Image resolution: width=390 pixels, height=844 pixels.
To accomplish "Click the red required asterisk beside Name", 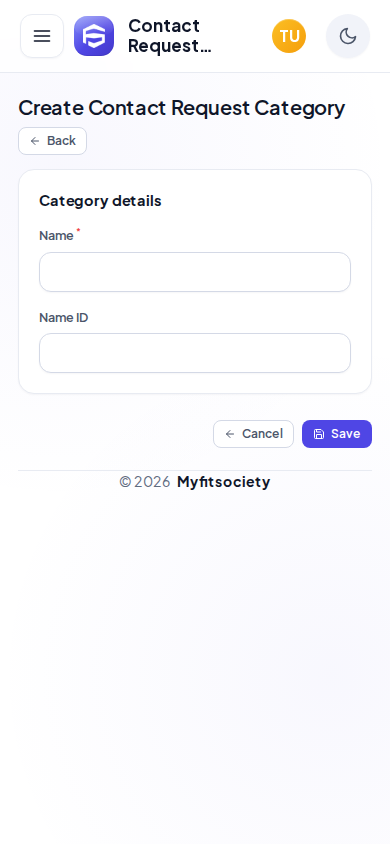I will [x=78, y=230].
